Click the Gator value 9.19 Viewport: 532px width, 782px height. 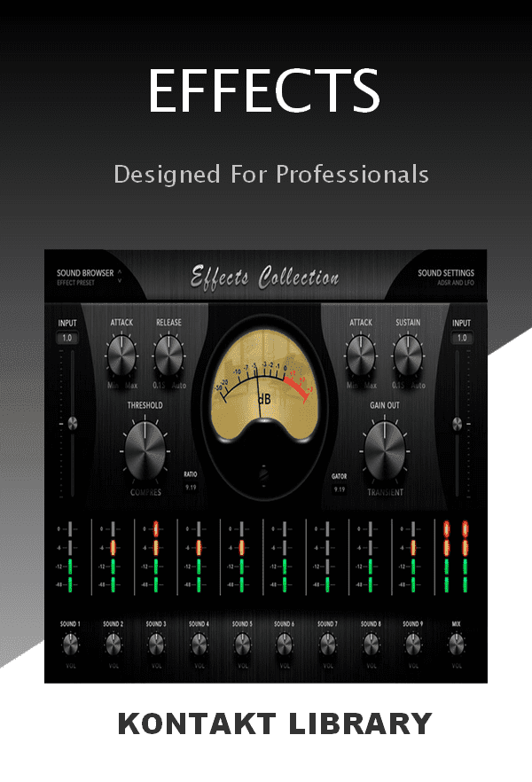pyautogui.click(x=340, y=489)
